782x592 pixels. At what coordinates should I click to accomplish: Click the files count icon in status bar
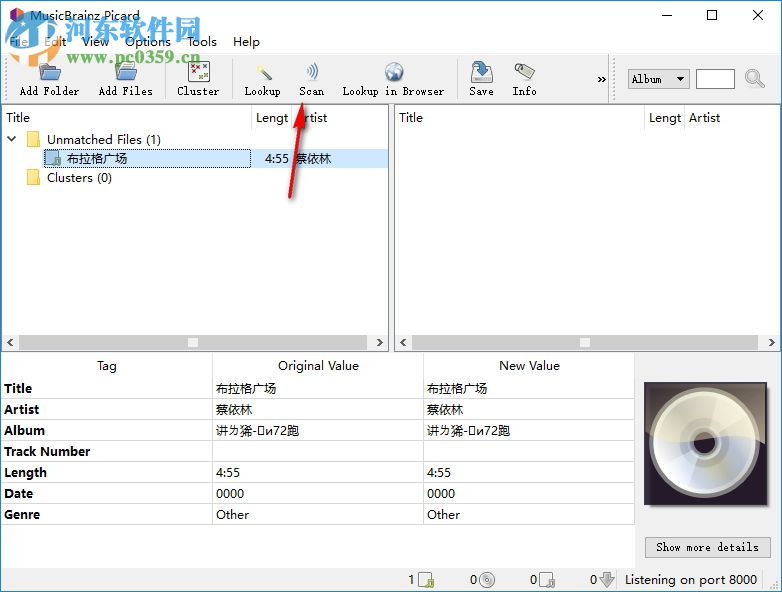tap(426, 580)
